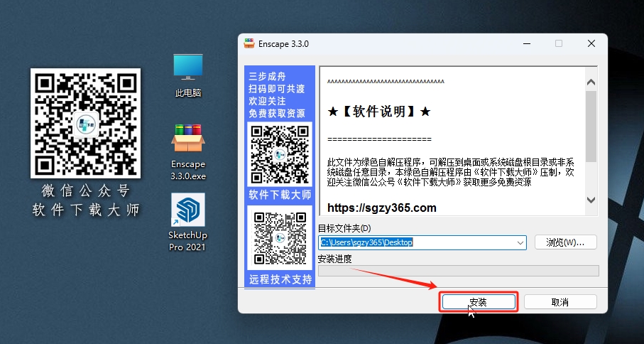Click the upper QR code in installer sidebar
The image size is (644, 344).
point(280,154)
